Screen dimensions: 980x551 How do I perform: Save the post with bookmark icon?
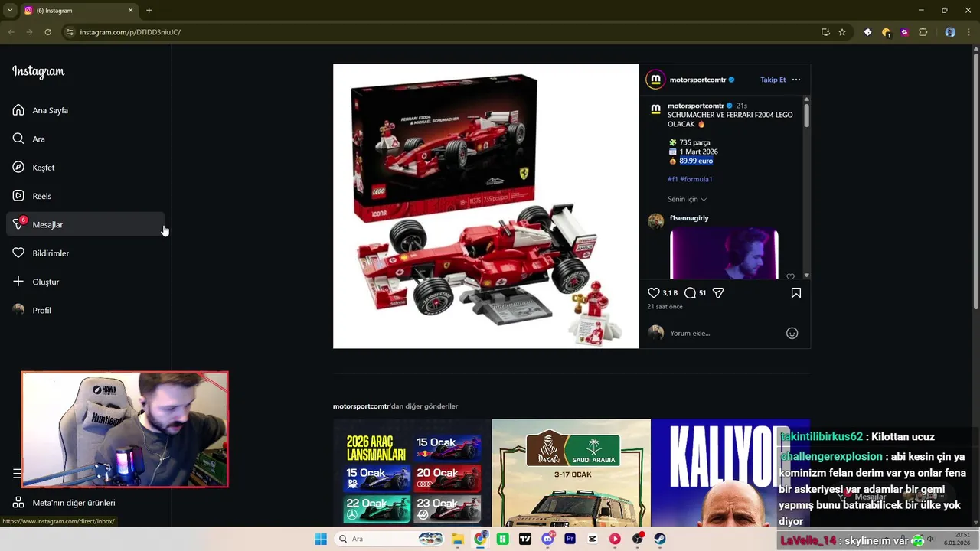796,293
